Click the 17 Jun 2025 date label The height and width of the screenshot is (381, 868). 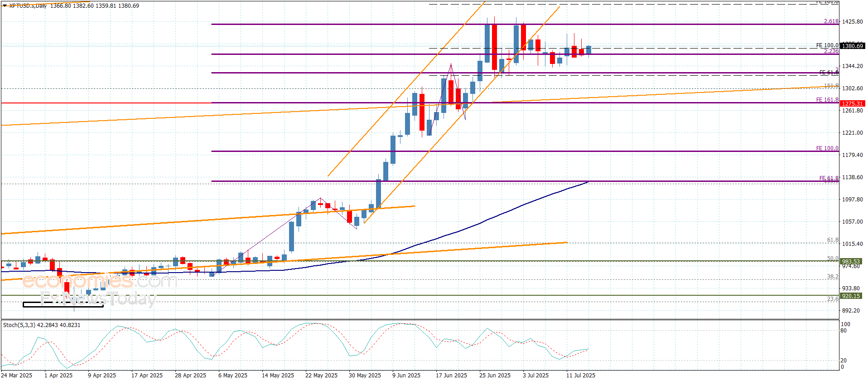tap(451, 376)
